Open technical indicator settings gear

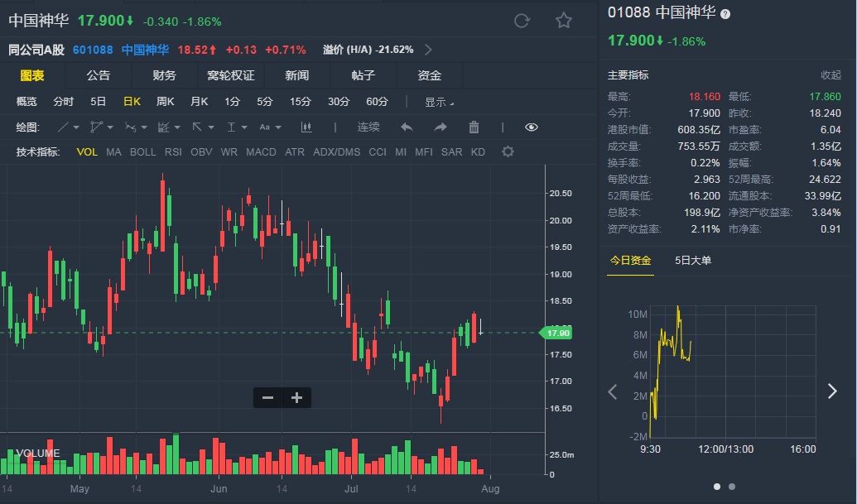(508, 152)
